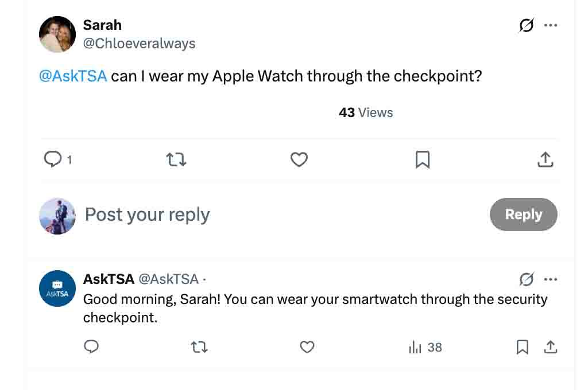Open the @AskTSA mention link

73,76
